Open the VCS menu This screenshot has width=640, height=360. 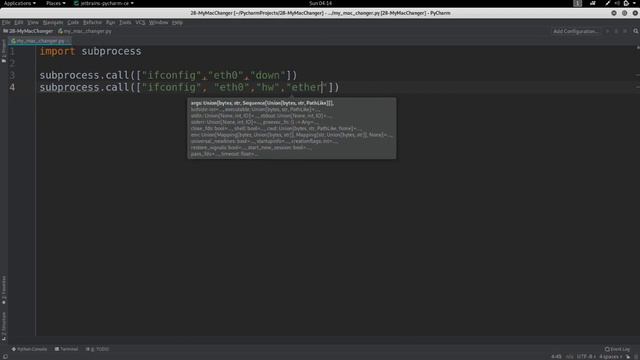[140, 22]
